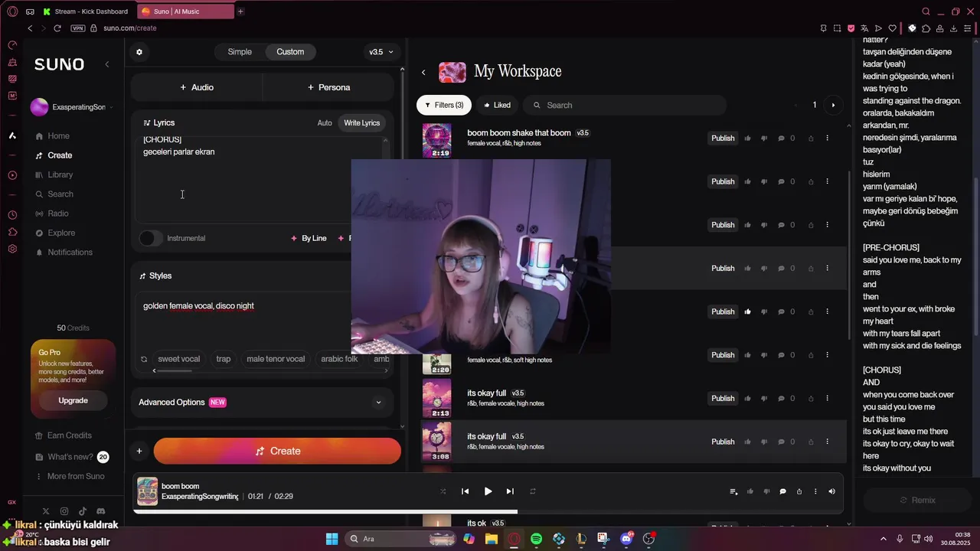This screenshot has height=551, width=980.
Task: Open Earn Credits link
Action: click(x=64, y=435)
